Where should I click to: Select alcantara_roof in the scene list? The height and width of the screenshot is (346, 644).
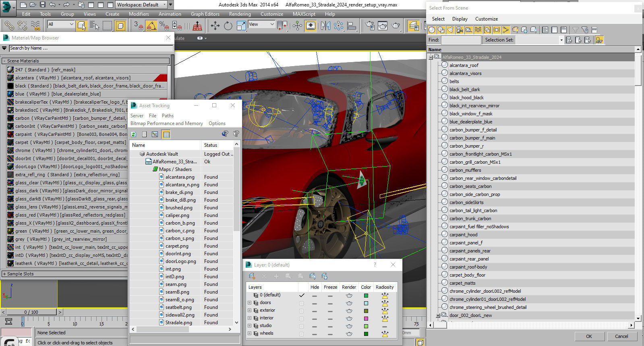click(464, 65)
